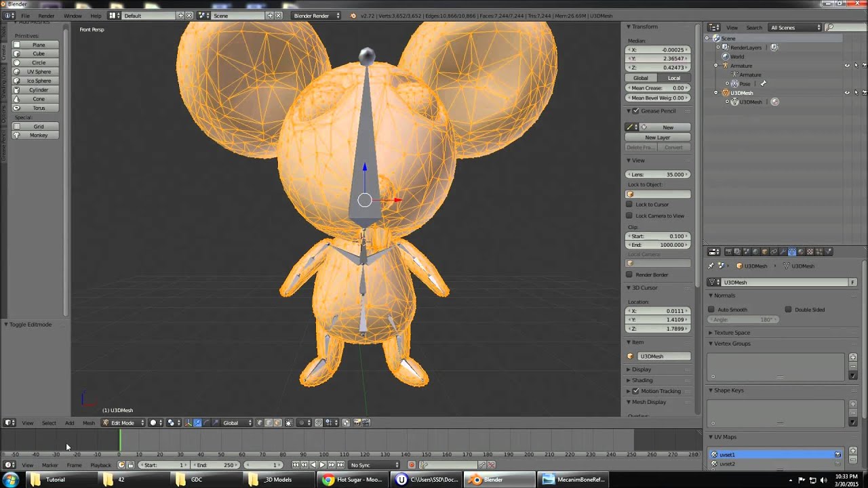Image resolution: width=868 pixels, height=488 pixels.
Task: Switch transform to Global button
Action: [641, 78]
